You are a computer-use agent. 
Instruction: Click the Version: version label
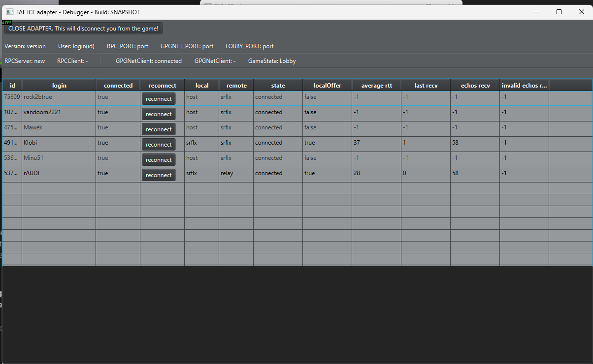pos(25,46)
